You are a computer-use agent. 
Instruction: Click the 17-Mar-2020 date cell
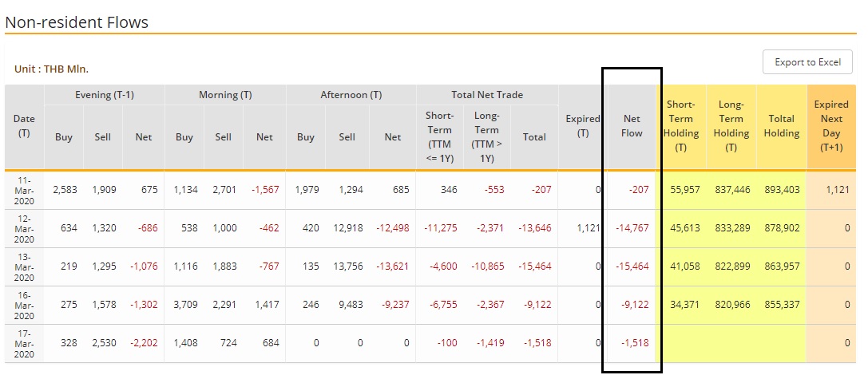pyautogui.click(x=24, y=343)
